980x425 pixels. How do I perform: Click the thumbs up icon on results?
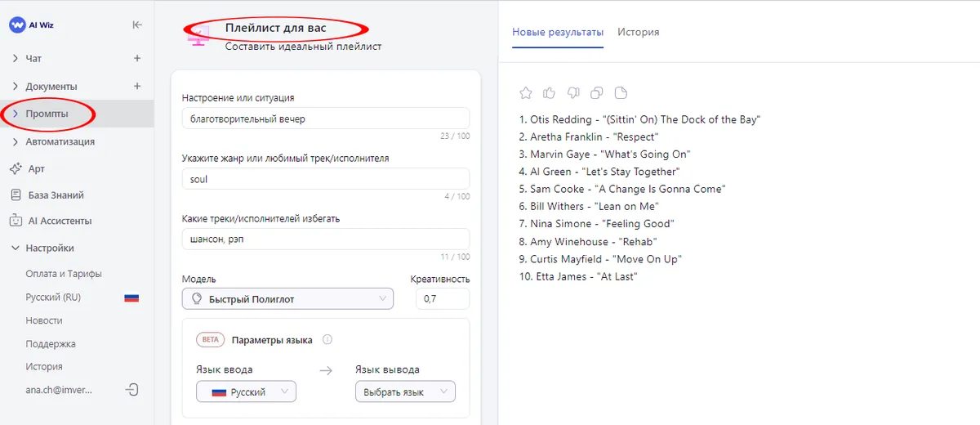tap(550, 92)
